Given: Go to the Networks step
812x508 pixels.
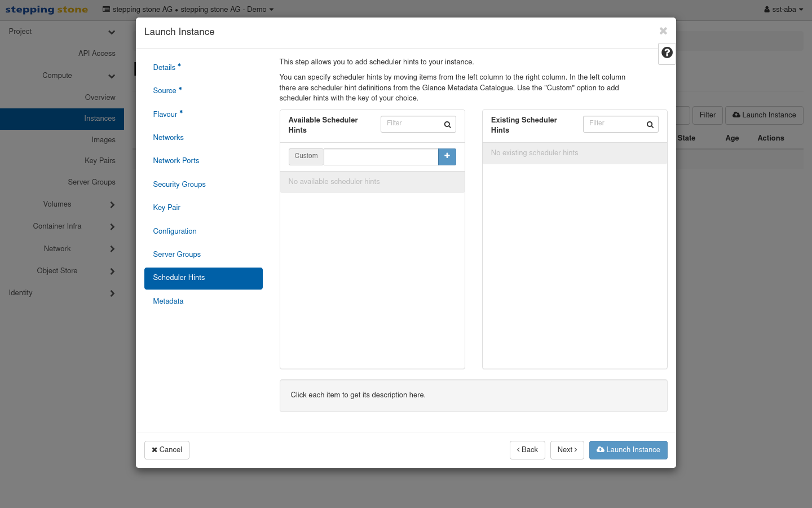Looking at the screenshot, I should point(168,137).
